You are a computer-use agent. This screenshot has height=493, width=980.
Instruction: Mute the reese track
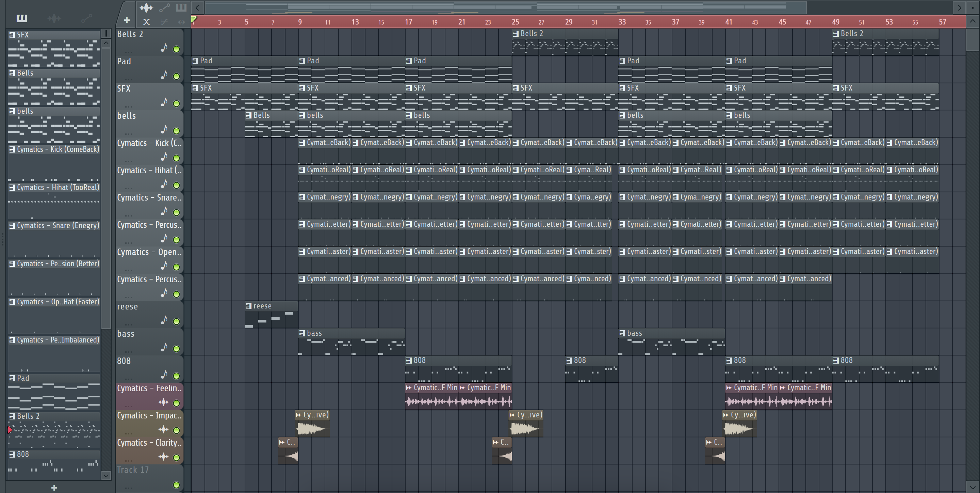(x=177, y=322)
